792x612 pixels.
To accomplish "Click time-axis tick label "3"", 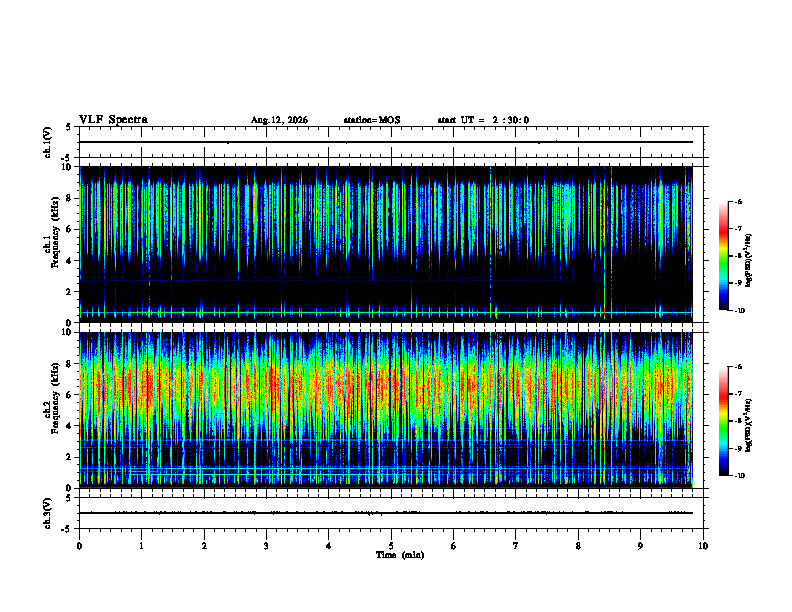I will [x=266, y=546].
